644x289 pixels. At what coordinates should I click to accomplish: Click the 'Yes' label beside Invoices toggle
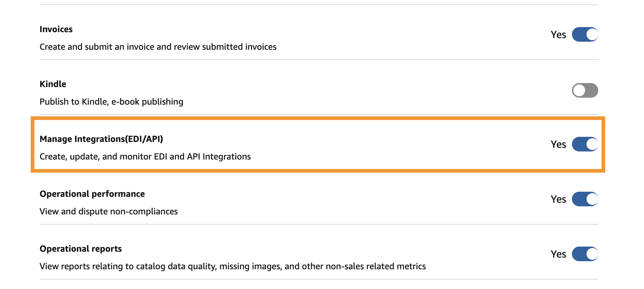pos(558,35)
